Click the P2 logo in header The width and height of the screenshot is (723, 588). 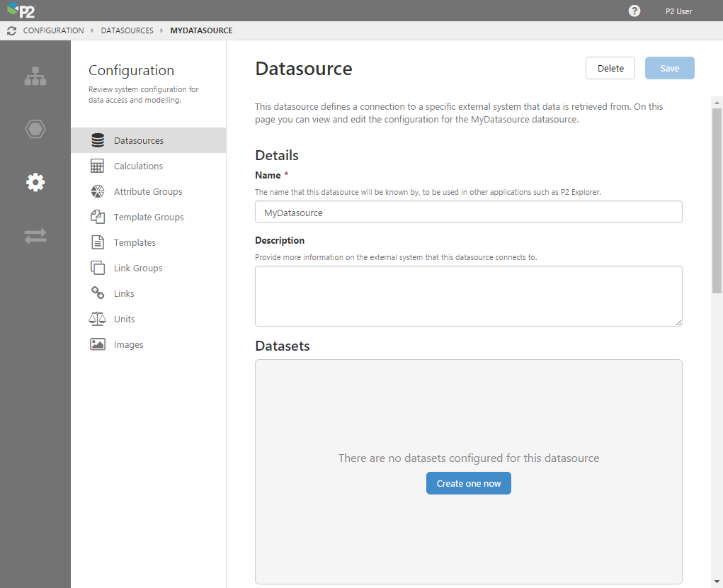coord(21,11)
